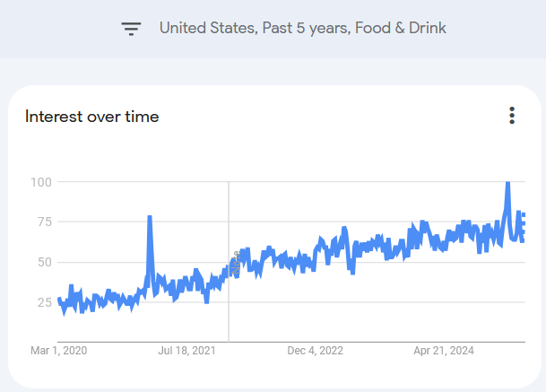Click the leftmost start of the trend line
The height and width of the screenshot is (392, 546).
tap(59, 300)
